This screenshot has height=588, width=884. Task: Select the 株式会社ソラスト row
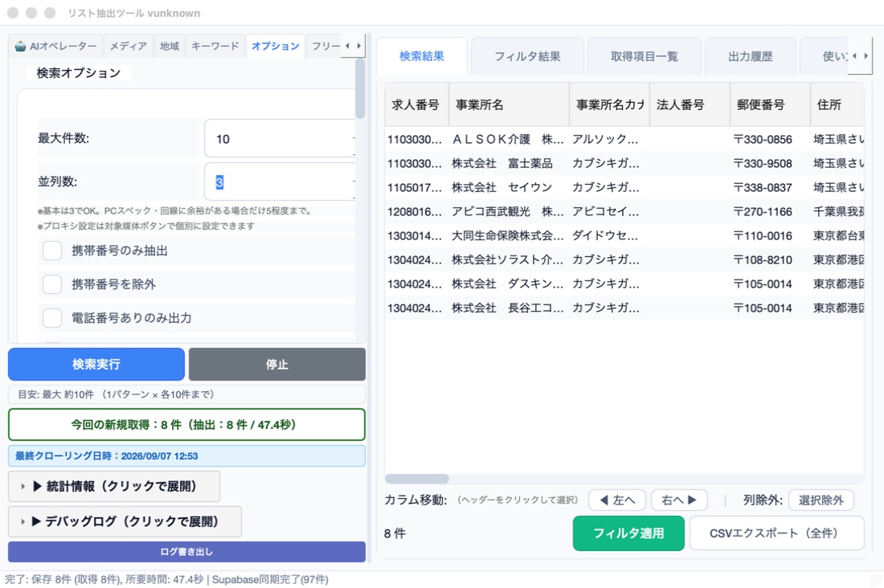pyautogui.click(x=624, y=260)
